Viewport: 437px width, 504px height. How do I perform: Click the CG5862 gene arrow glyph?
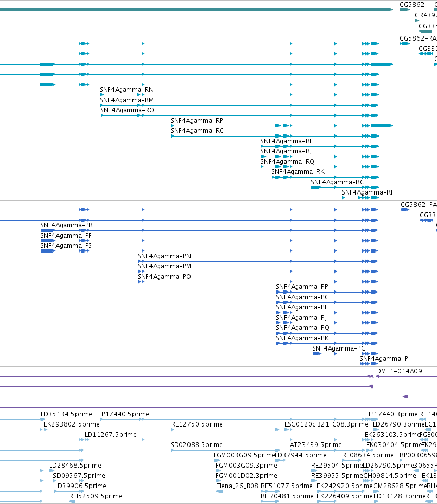(405, 10)
